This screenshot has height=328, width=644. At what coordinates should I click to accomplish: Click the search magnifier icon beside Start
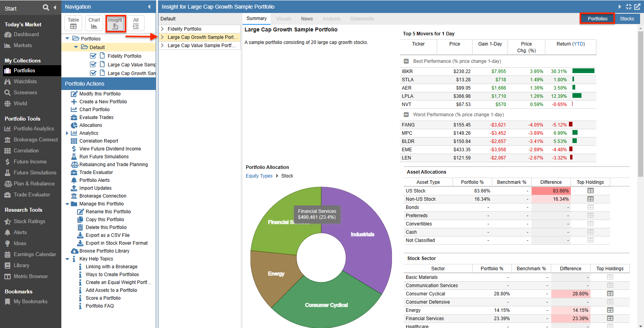pyautogui.click(x=46, y=7)
